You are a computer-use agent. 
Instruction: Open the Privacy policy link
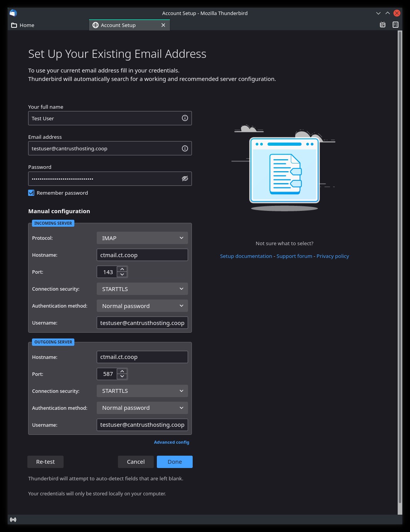[x=333, y=256]
